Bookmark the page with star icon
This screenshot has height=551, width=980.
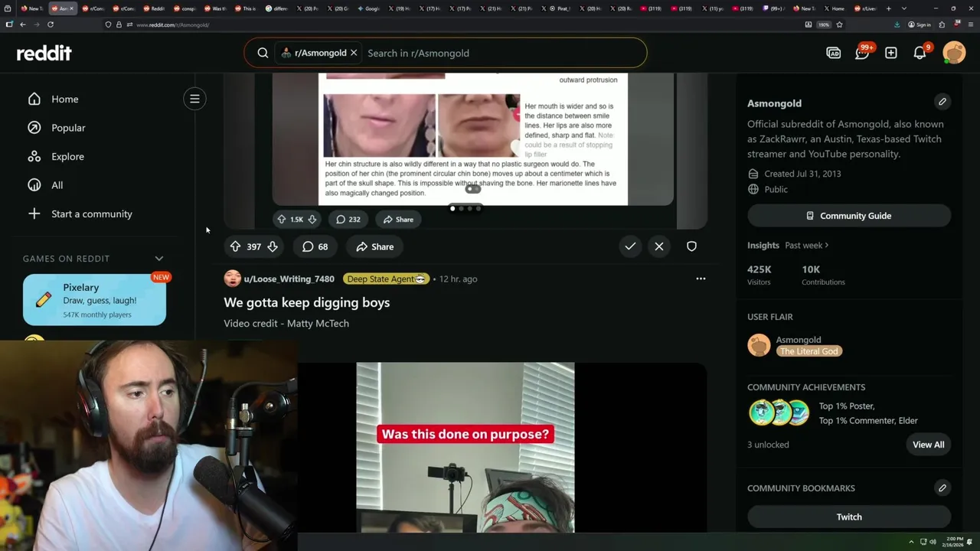coord(839,24)
